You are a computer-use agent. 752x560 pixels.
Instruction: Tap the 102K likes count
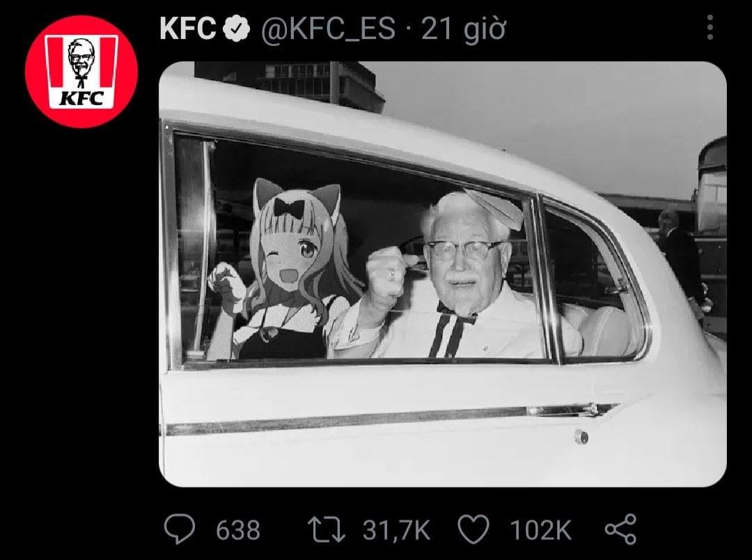541,530
